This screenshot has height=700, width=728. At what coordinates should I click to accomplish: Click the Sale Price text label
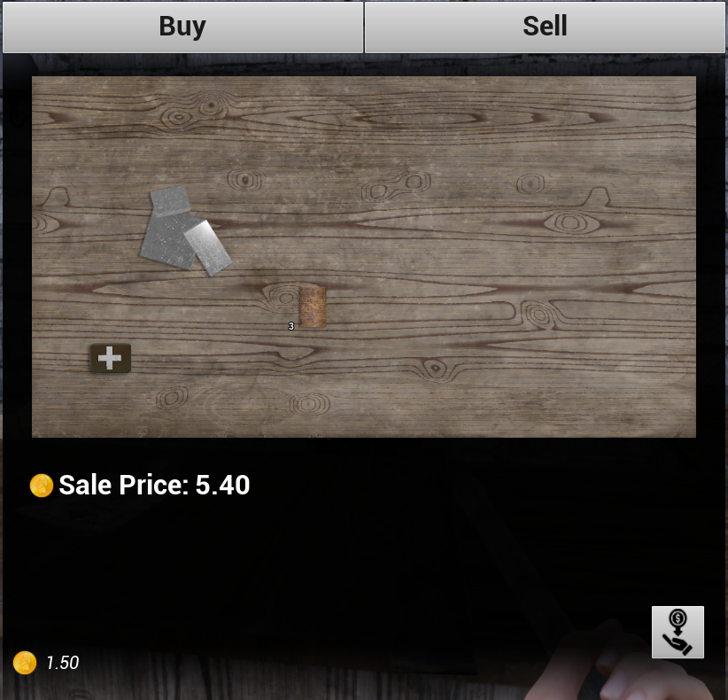click(x=124, y=485)
